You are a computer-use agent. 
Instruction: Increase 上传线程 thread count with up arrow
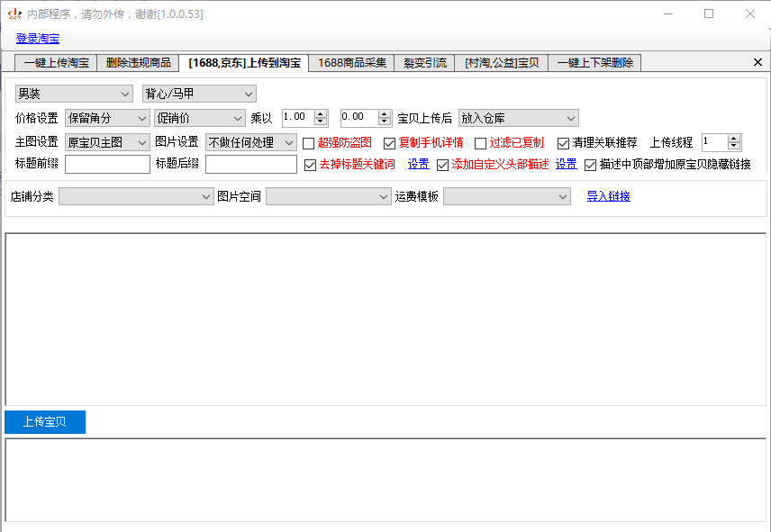tap(733, 139)
